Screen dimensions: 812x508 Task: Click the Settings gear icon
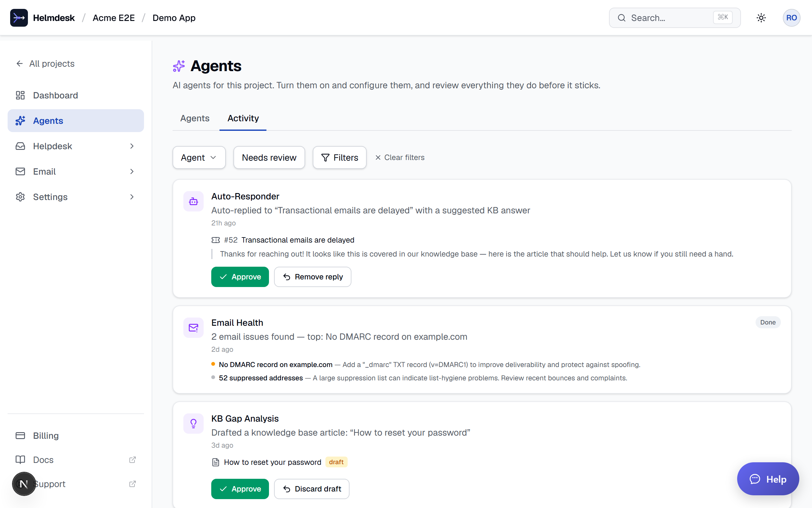click(20, 197)
